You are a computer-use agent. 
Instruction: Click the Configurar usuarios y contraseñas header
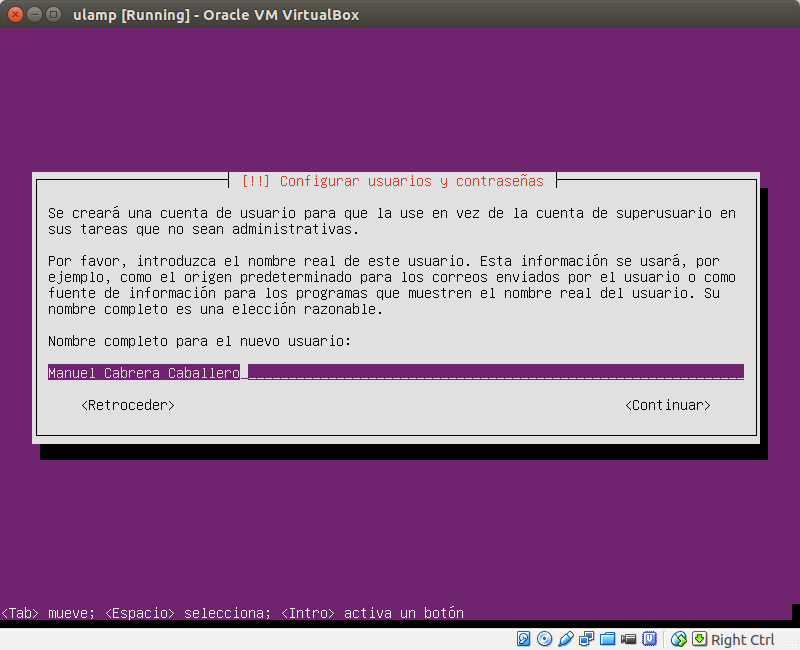(x=395, y=181)
